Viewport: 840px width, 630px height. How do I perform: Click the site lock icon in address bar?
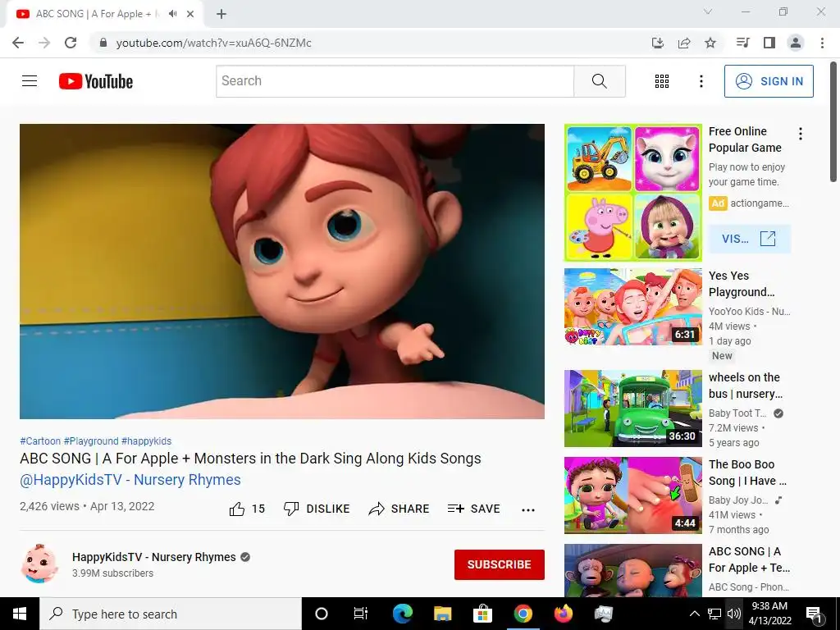103,43
